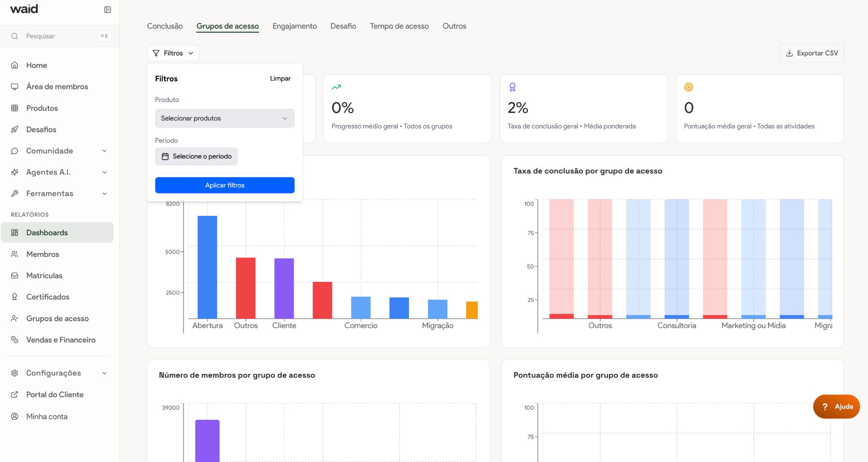Expand the Configurações submenu chevron

(x=104, y=373)
